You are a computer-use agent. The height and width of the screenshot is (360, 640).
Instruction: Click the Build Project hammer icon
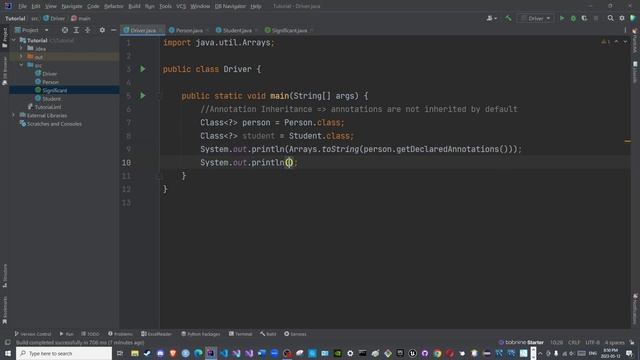508,18
